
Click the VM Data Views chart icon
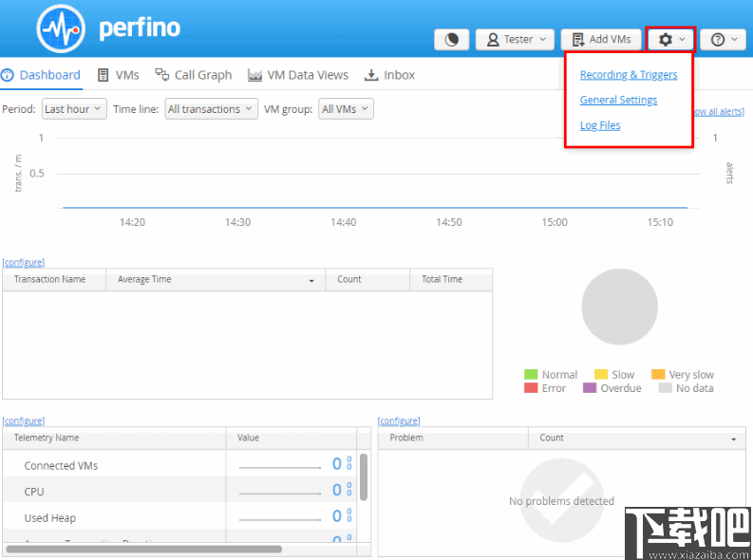[254, 75]
